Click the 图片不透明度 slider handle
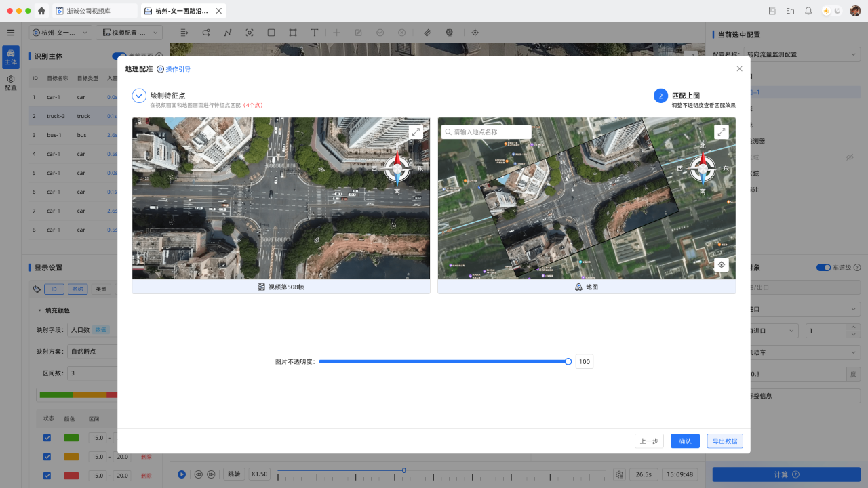The height and width of the screenshot is (488, 868). click(x=568, y=362)
